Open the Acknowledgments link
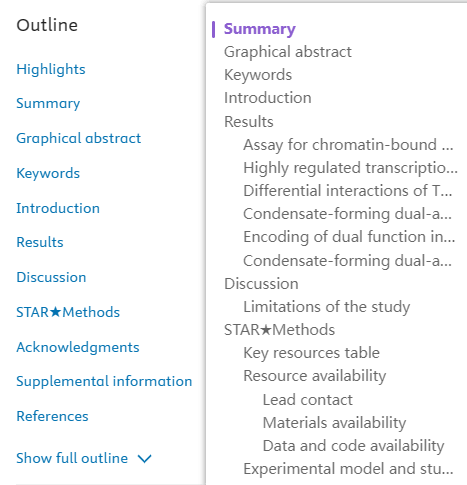The width and height of the screenshot is (467, 485). point(78,347)
